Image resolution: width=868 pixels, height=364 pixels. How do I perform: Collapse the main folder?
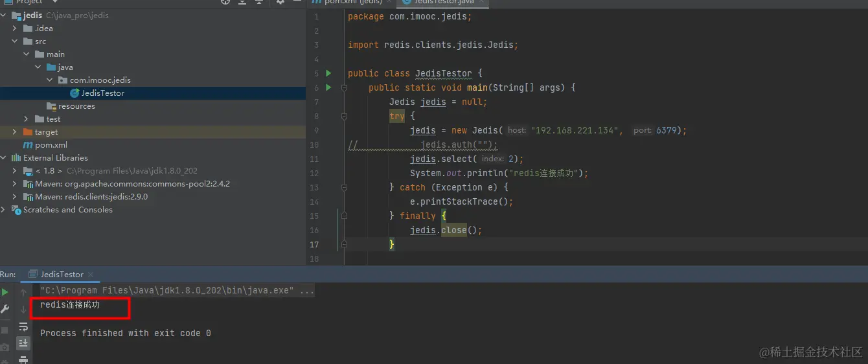27,54
